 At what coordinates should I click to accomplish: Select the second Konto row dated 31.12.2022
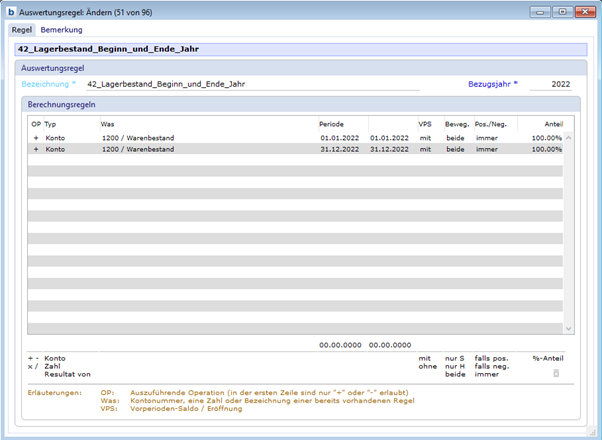pos(200,149)
